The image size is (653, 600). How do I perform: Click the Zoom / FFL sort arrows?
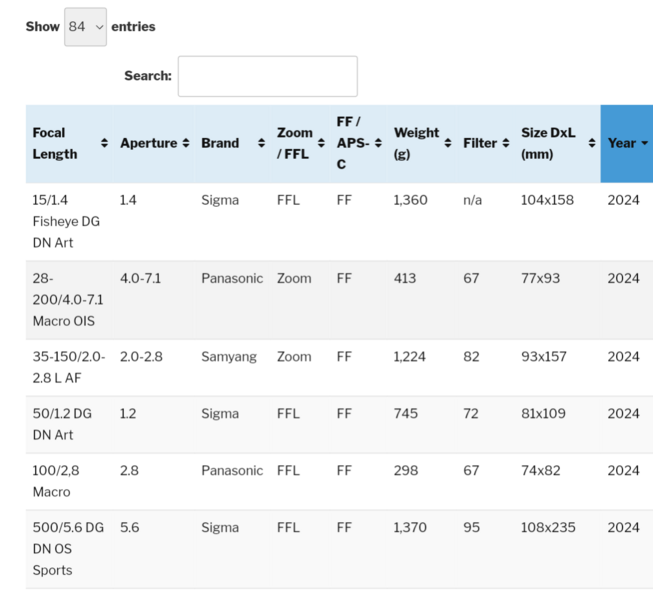pos(321,144)
